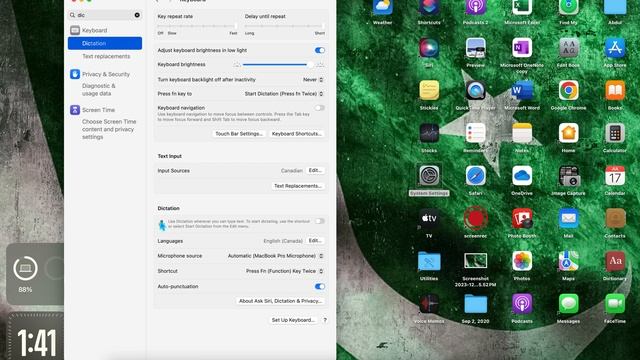Launch the Maps app
This screenshot has height=360, width=640.
coord(568,261)
